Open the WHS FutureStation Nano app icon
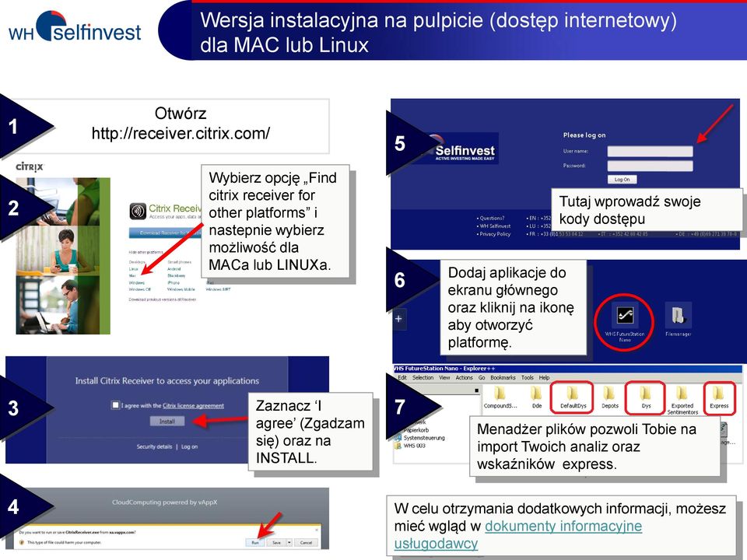The height and width of the screenshot is (560, 747). pos(625,316)
